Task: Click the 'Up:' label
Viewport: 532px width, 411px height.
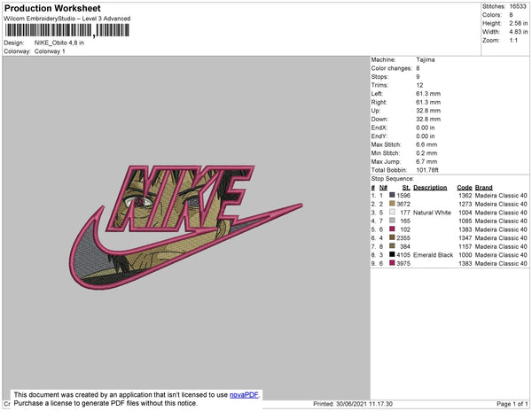Action: (376, 111)
